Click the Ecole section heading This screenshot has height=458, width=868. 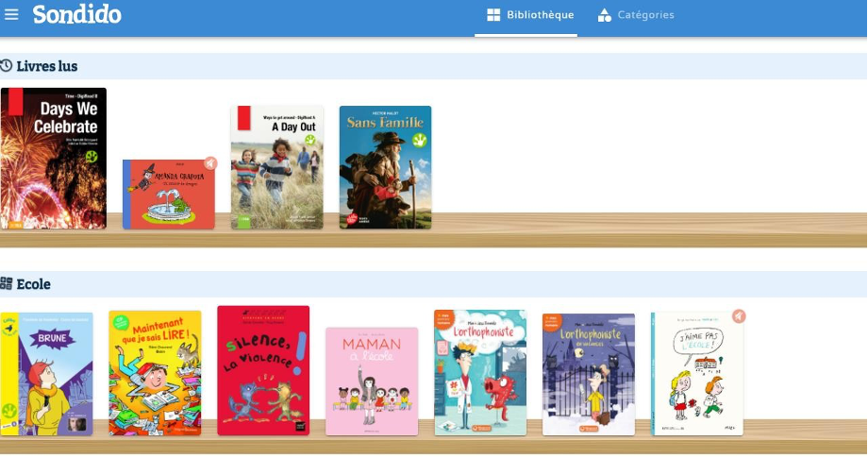[x=34, y=284]
